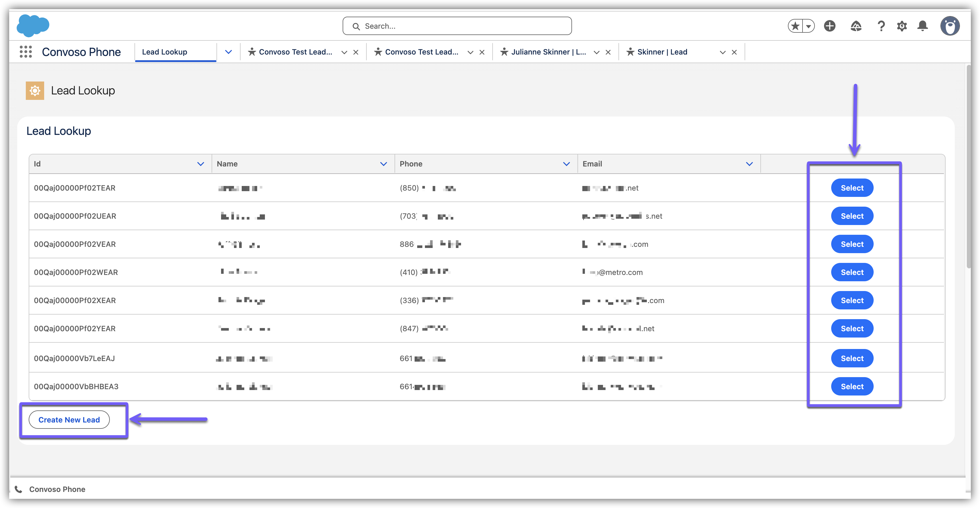Screen dimensions: 980x508
Task: Open the Trailhead guidance icon
Action: pos(856,26)
